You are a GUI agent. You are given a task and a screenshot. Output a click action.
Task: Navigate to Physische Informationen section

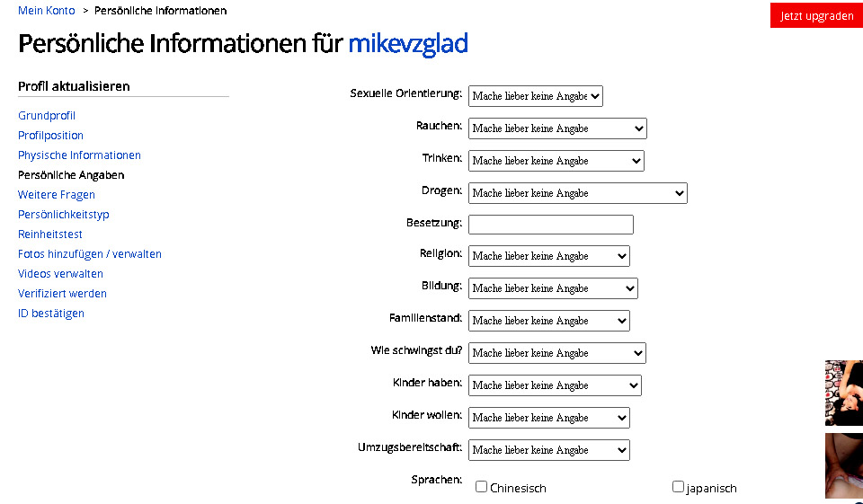point(79,155)
